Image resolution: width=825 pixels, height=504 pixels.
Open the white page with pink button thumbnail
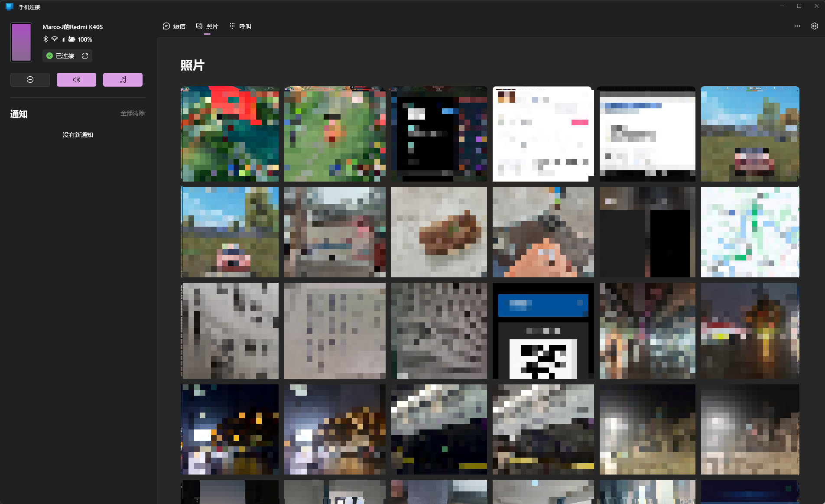[543, 134]
